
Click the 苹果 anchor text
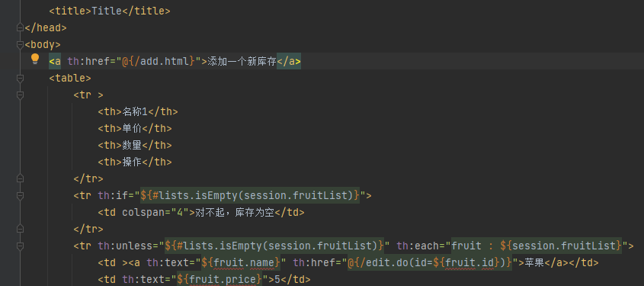pyautogui.click(x=534, y=262)
